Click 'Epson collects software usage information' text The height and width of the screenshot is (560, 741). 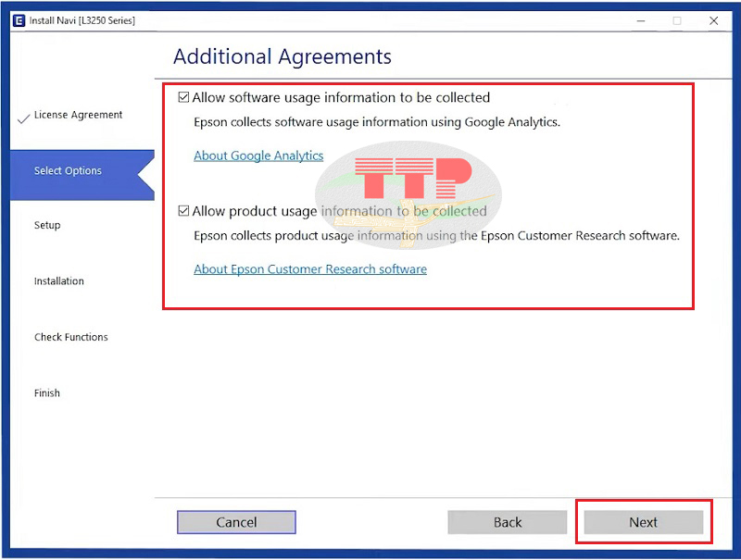click(377, 122)
